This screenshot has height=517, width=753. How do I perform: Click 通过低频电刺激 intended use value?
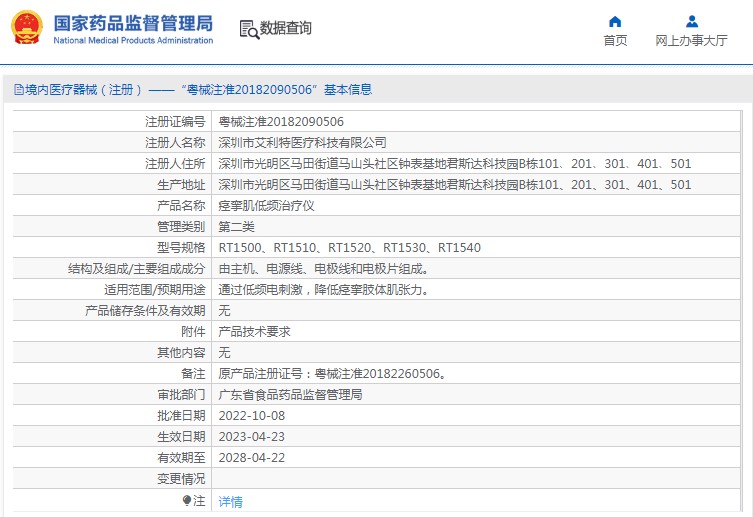click(324, 290)
